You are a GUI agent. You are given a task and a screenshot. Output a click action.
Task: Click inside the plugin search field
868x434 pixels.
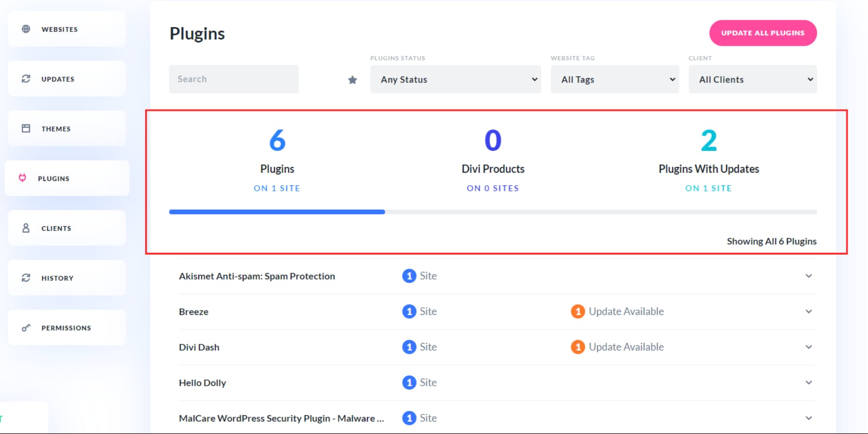tap(233, 79)
